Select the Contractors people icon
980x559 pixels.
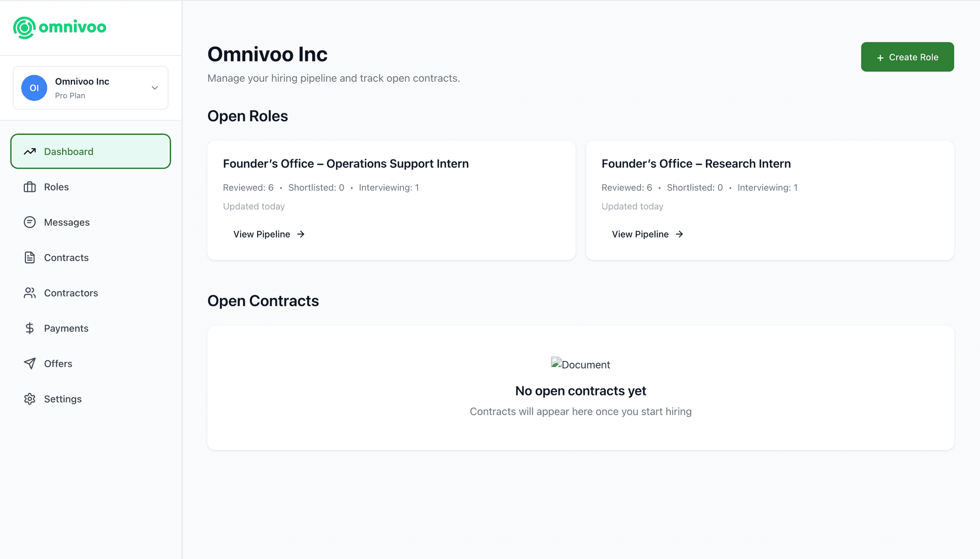(x=29, y=292)
